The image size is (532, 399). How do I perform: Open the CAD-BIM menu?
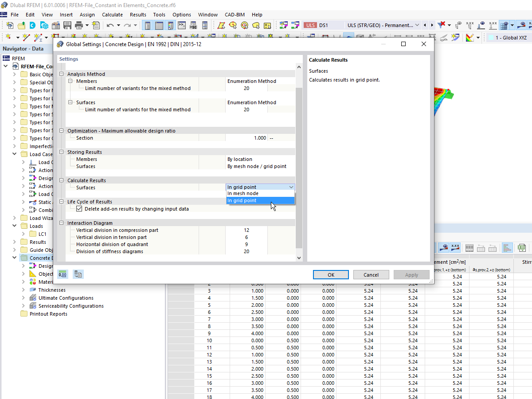pyautogui.click(x=235, y=14)
